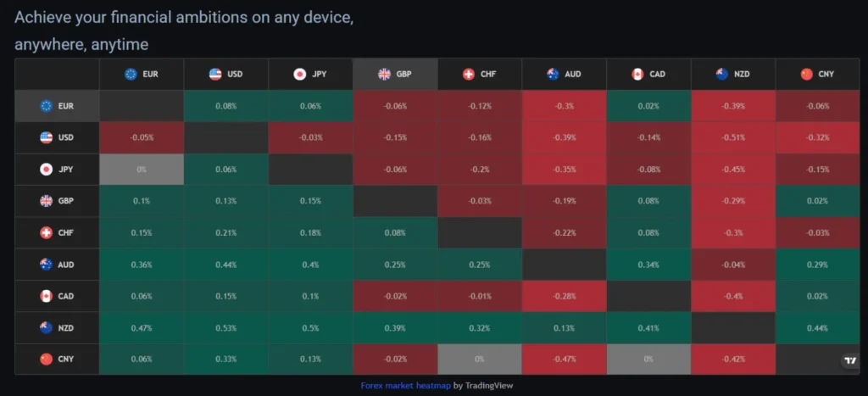Select the NZD/USD cell showing 0.53%

[226, 327]
